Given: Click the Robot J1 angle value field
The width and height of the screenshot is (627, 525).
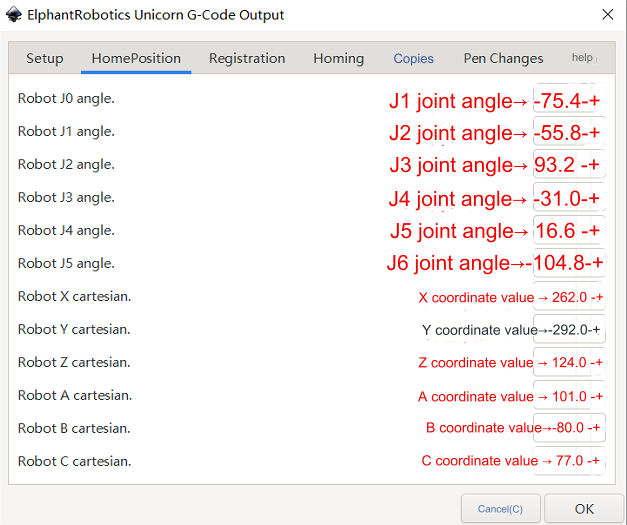Looking at the screenshot, I should pos(569,132).
